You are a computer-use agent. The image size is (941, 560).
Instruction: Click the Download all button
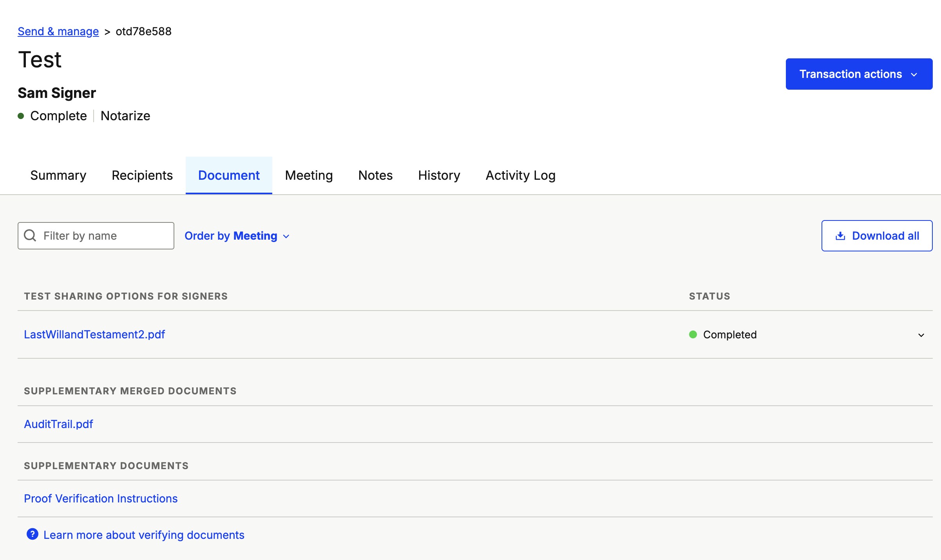[x=877, y=236]
